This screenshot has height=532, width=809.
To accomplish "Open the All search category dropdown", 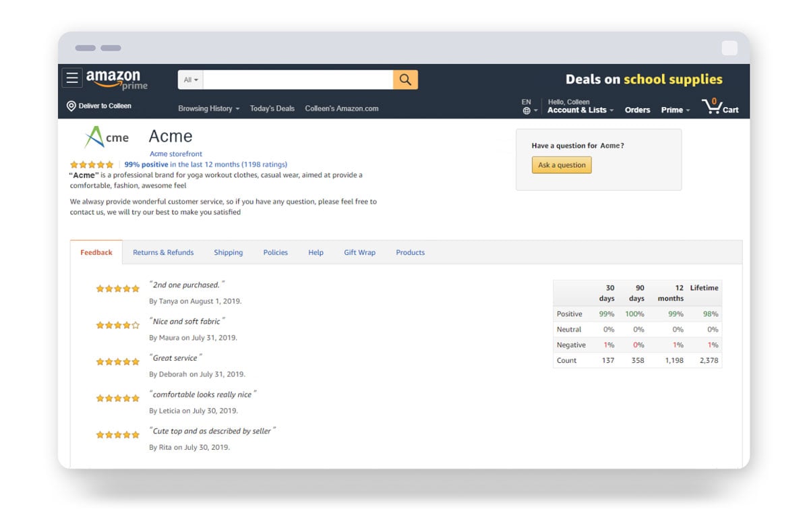I will pos(191,80).
